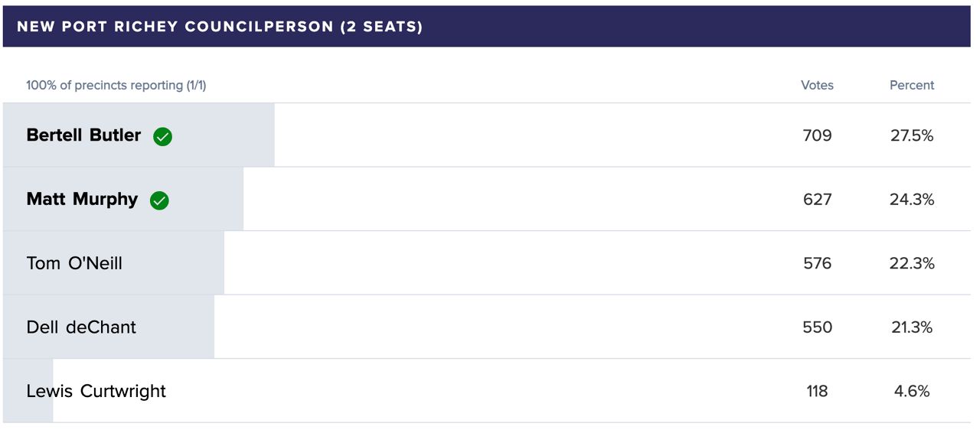Click Lewis Curtwright's 118 vote count
Viewport: 980px width, 433px height.
[x=817, y=391]
